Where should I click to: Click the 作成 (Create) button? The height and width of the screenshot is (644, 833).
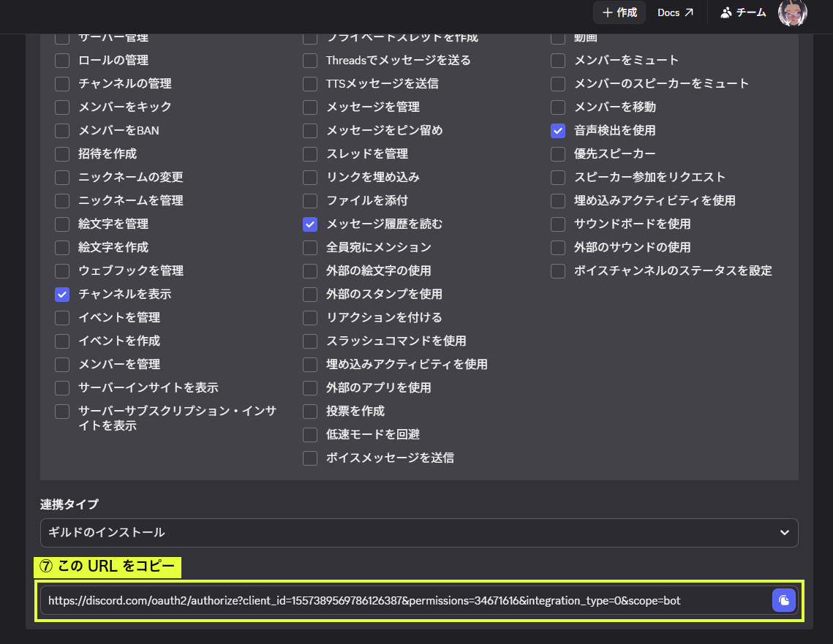tap(619, 12)
